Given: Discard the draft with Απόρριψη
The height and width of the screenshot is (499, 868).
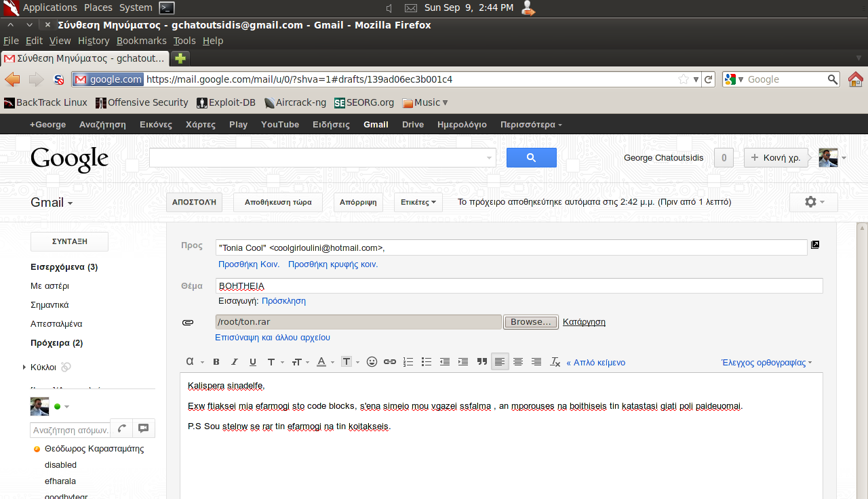Looking at the screenshot, I should [358, 202].
